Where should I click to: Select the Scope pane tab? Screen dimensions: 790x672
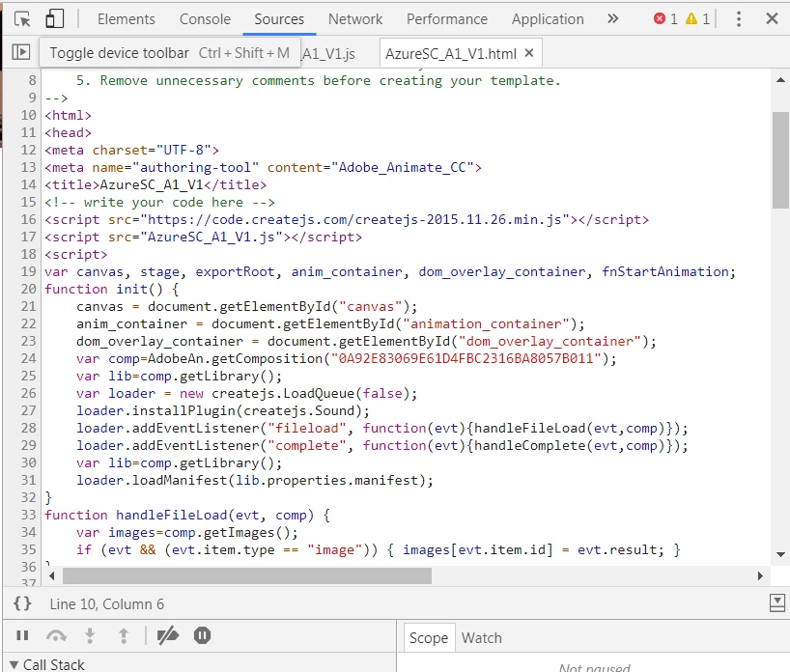tap(428, 638)
